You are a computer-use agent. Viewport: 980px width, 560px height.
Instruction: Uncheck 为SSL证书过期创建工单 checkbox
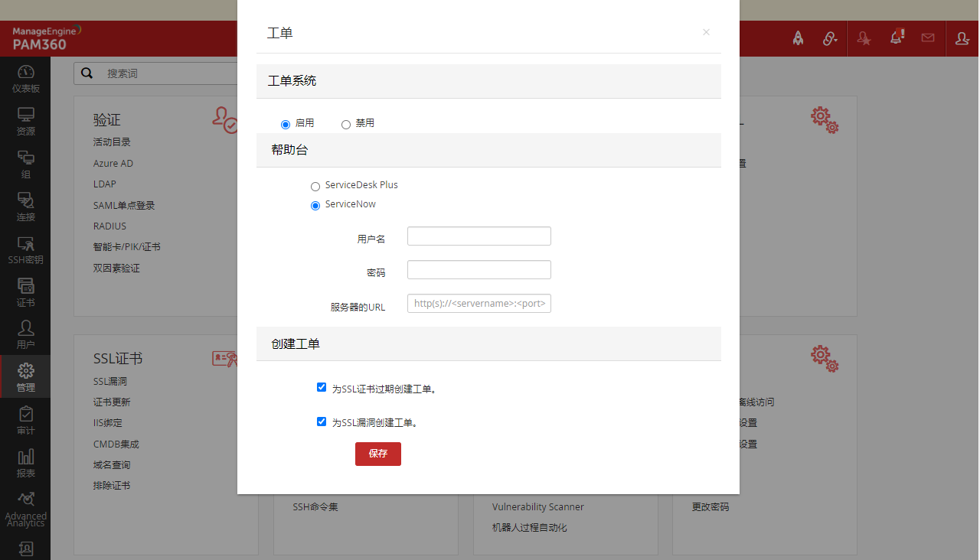[x=322, y=388]
